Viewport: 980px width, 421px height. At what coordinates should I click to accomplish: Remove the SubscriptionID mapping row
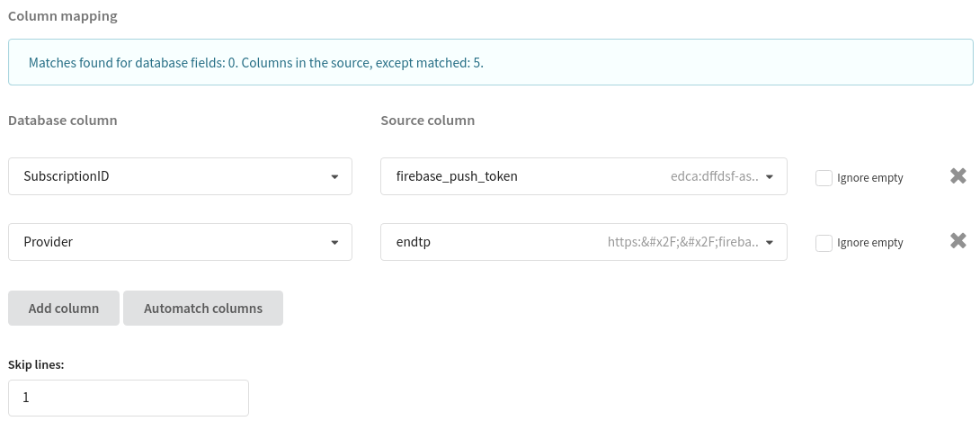tap(958, 176)
